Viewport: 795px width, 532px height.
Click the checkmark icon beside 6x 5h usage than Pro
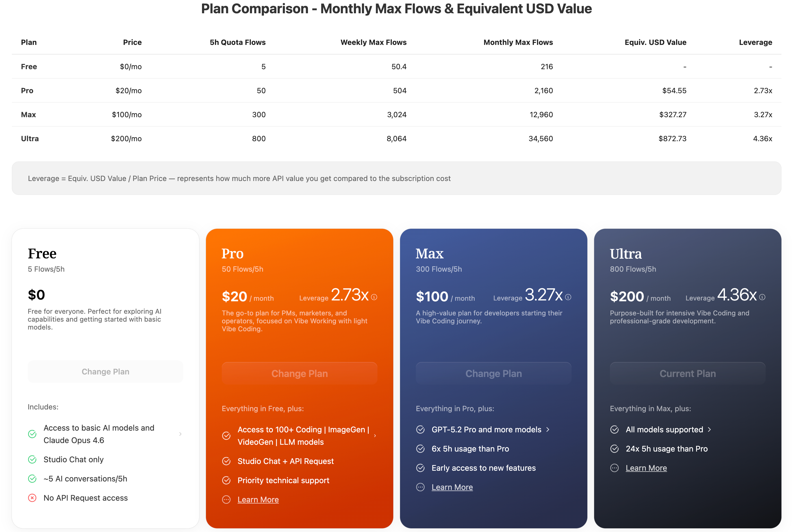point(420,448)
